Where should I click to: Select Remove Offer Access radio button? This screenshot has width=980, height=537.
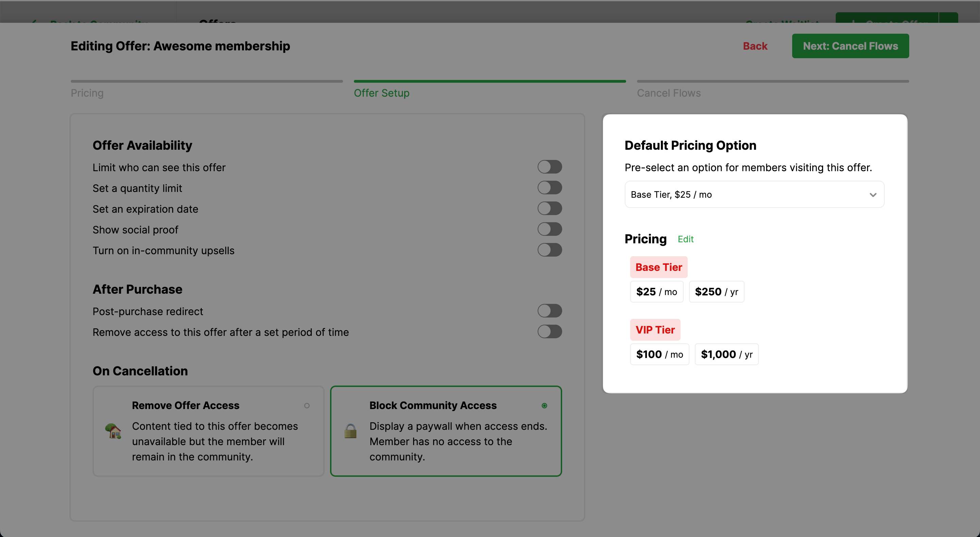(307, 406)
